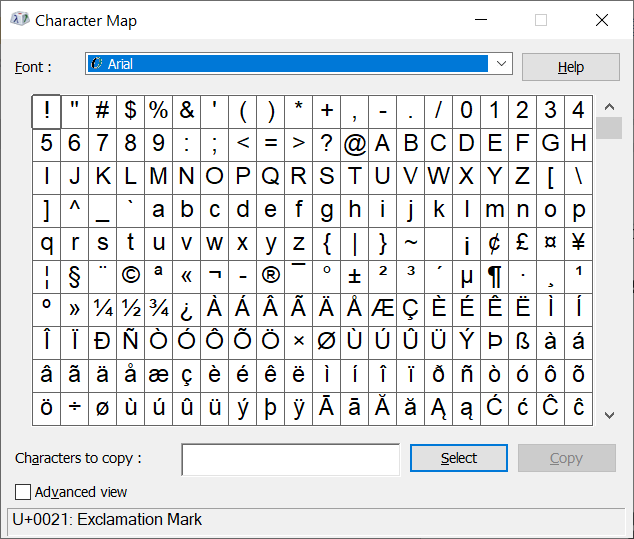Select the hash # character
This screenshot has width=634, height=539.
[102, 112]
